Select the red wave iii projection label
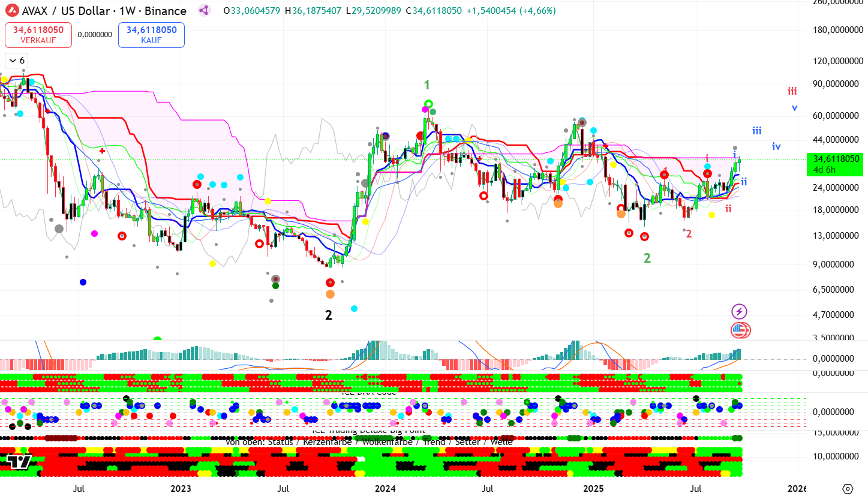 click(x=792, y=92)
